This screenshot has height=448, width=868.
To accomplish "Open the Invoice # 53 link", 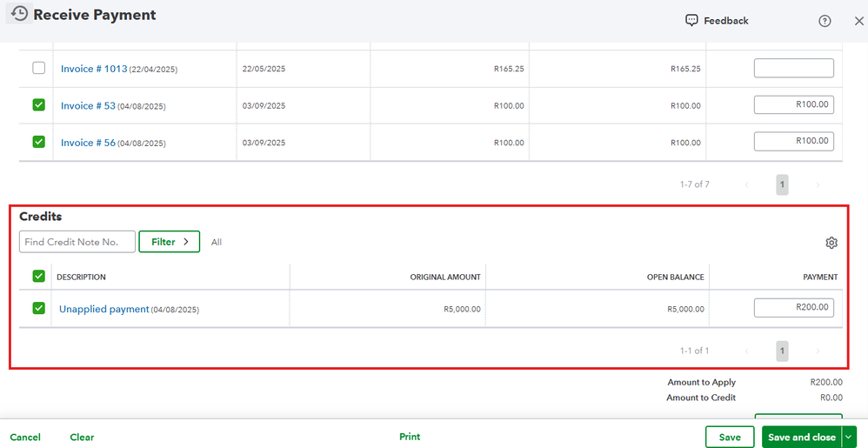I will [88, 106].
